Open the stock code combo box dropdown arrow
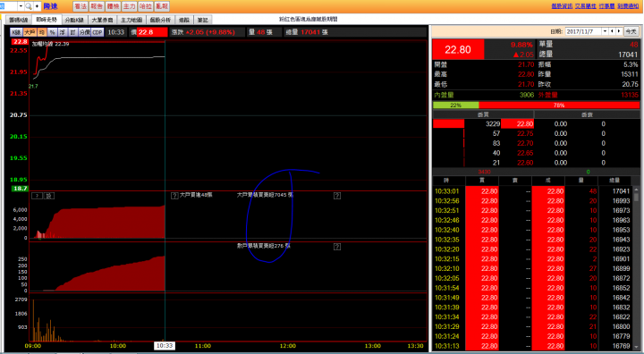Image resolution: width=644 pixels, height=354 pixels. (21, 6)
